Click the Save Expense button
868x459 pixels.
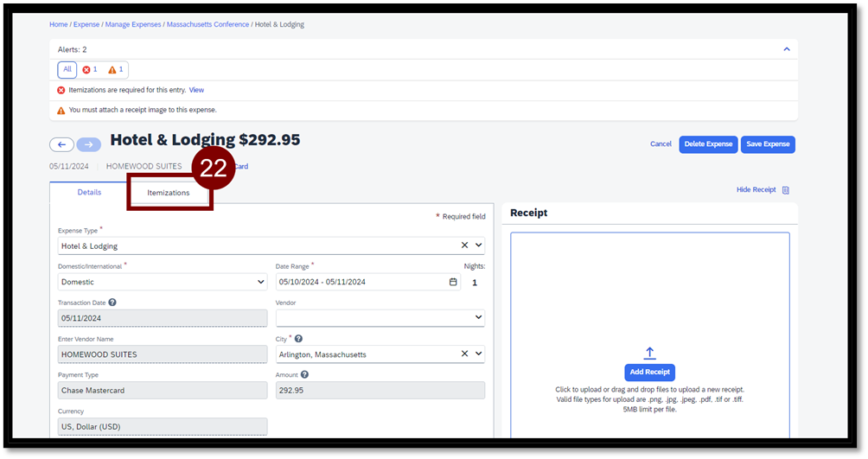pyautogui.click(x=767, y=144)
